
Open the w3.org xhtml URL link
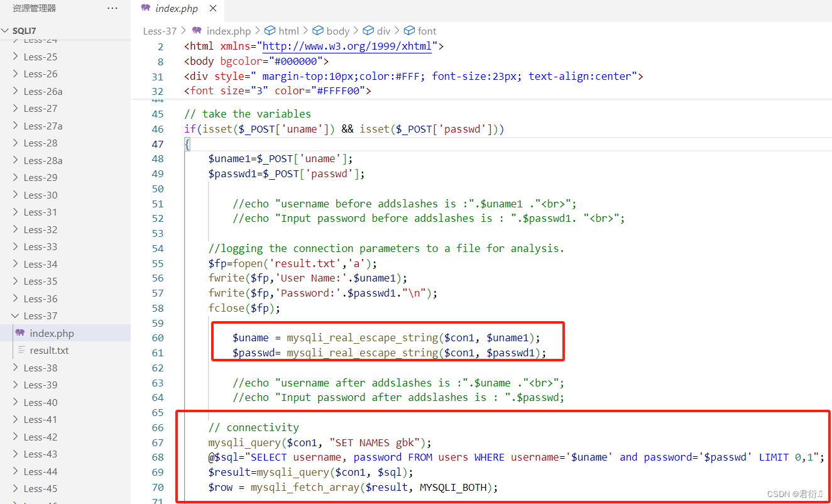pyautogui.click(x=347, y=46)
